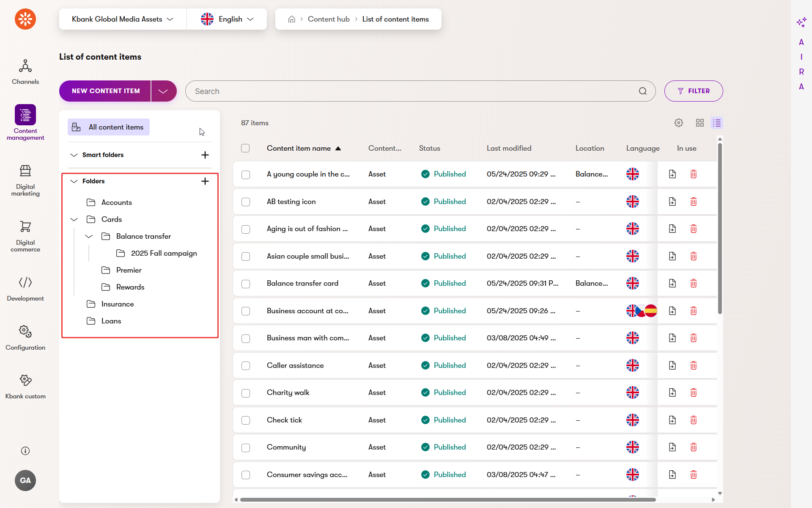Viewport: 812px width, 508px height.
Task: Select checkbox for Charity walk
Action: [246, 393]
